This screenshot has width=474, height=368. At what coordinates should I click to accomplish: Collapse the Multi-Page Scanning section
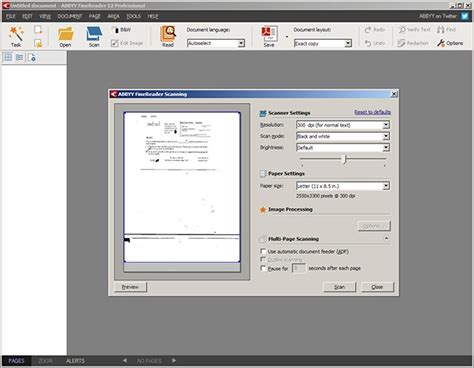pos(386,238)
